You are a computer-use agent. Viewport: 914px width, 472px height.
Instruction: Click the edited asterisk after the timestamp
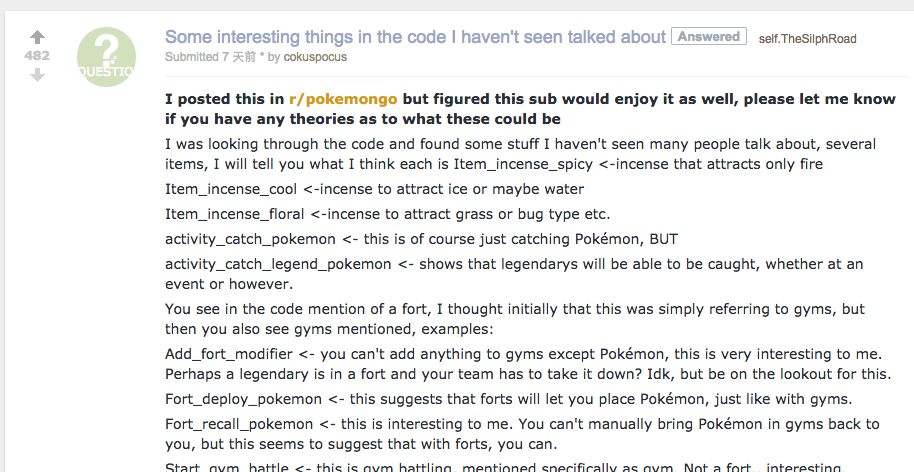[x=262, y=58]
